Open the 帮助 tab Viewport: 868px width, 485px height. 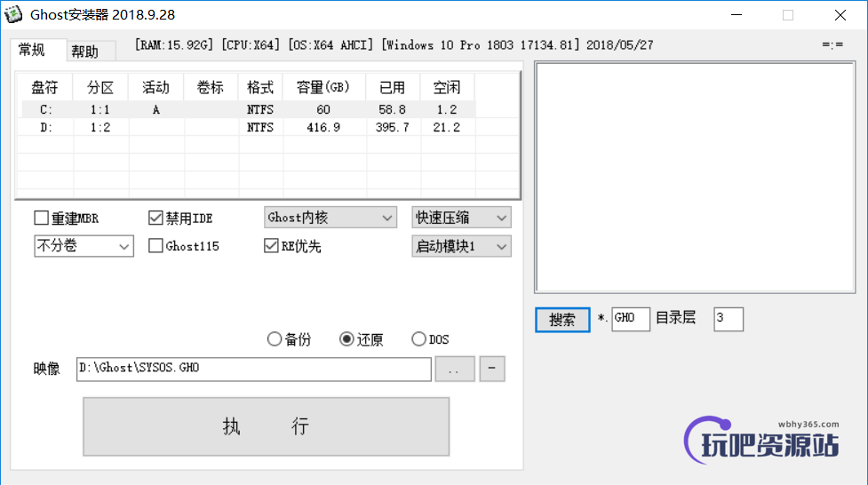(x=91, y=52)
